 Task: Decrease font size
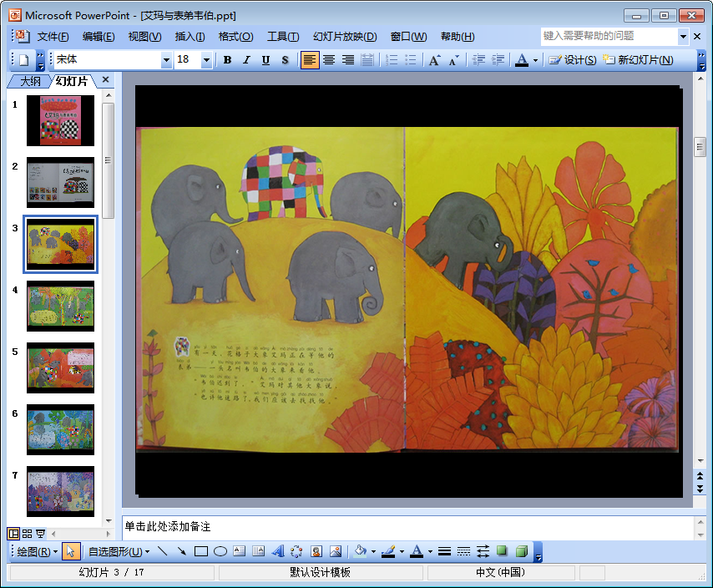[x=453, y=60]
